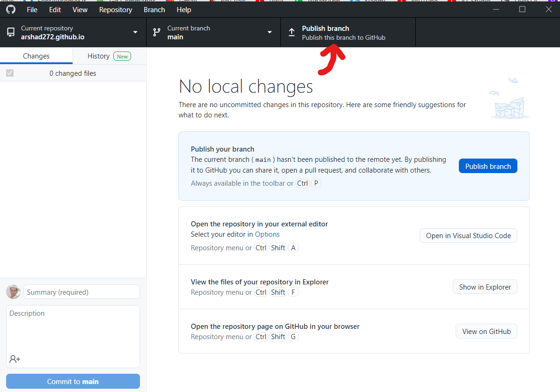The height and width of the screenshot is (392, 560).
Task: Open the View menu
Action: (x=80, y=10)
